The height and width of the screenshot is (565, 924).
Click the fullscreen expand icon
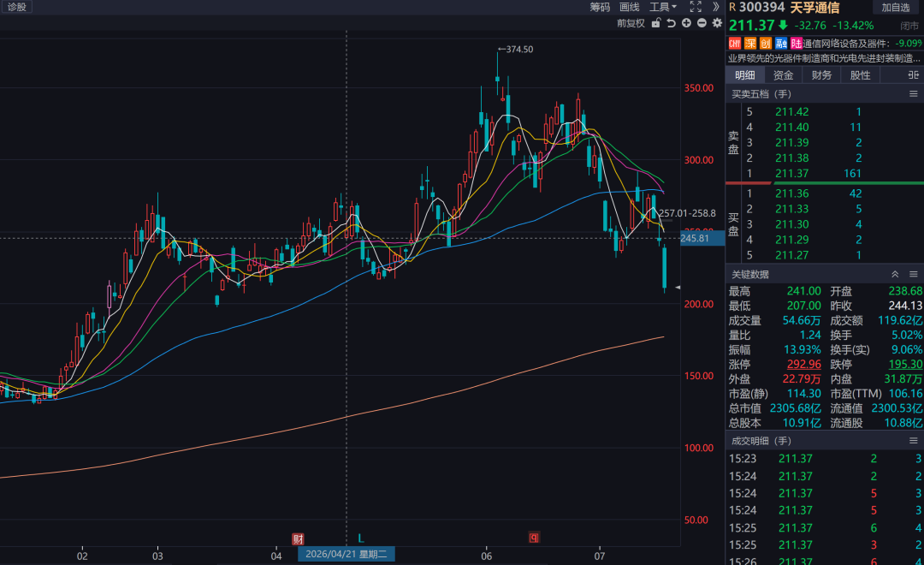(696, 7)
